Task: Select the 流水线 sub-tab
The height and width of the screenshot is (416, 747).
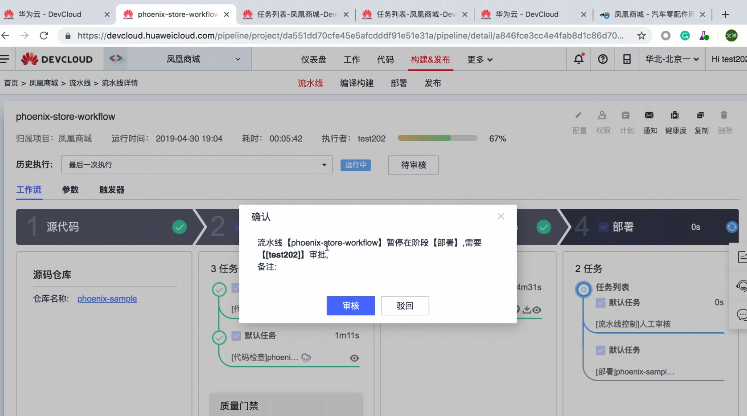Action: (x=310, y=83)
